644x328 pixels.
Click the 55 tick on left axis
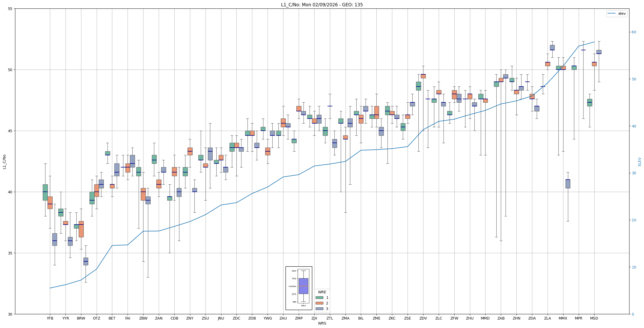[x=10, y=9]
